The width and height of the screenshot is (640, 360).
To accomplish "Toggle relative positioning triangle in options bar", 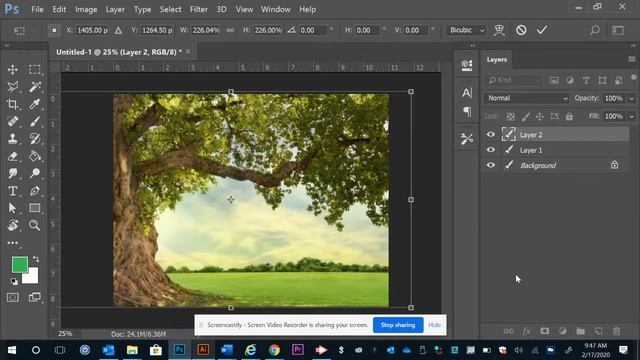I will click(118, 30).
